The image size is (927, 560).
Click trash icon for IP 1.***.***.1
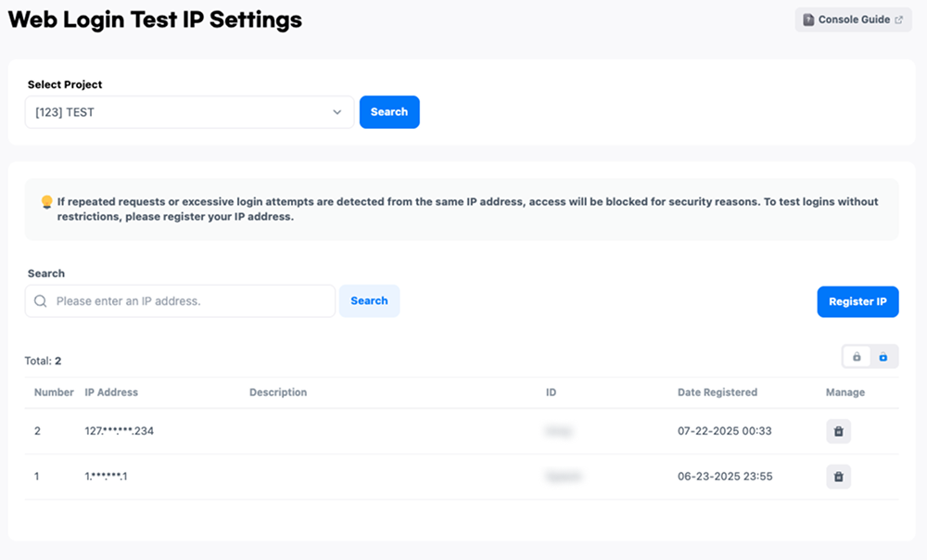click(x=838, y=477)
